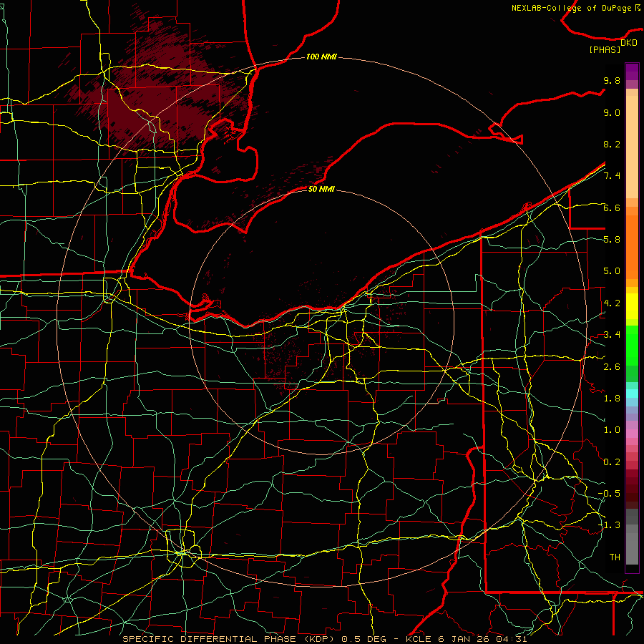
Task: Pick the bright green color bar segment
Action: tap(632, 346)
